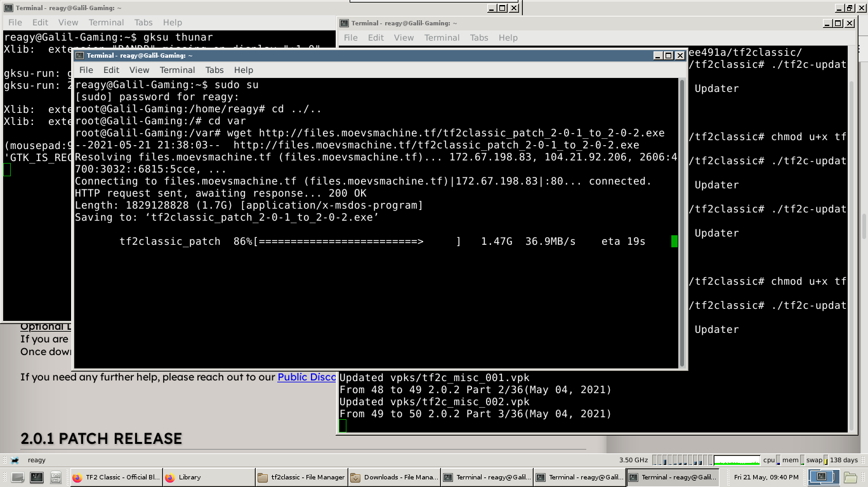The image size is (868, 487).
Task: Click the wget download progress bar at 86%
Action: [x=357, y=242]
